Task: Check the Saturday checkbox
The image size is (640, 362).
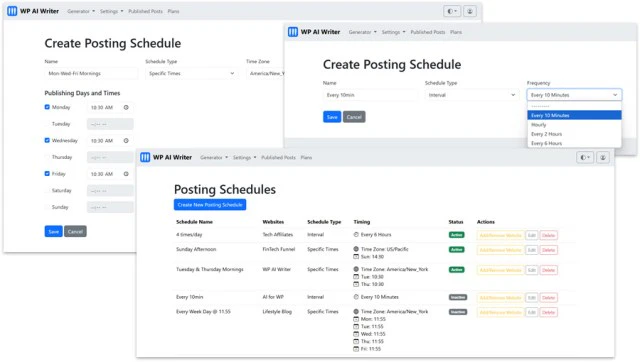Action: coord(47,191)
